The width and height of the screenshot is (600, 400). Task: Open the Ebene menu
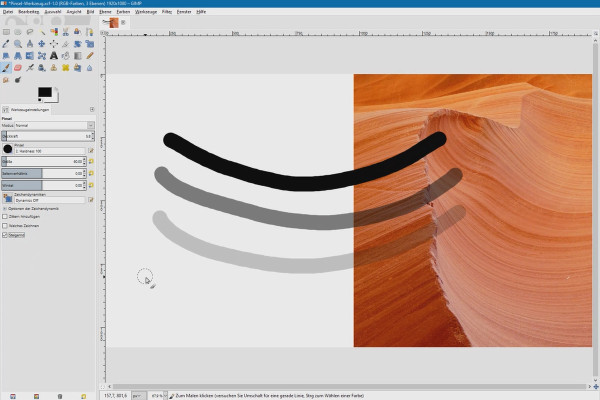(x=105, y=12)
